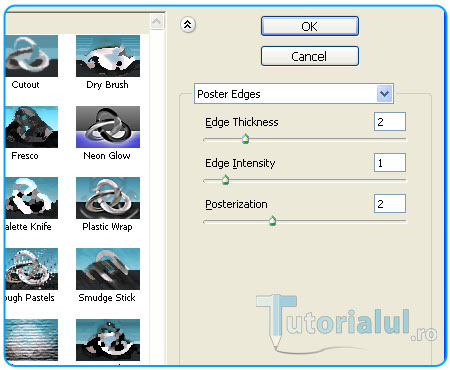The width and height of the screenshot is (450, 370).
Task: Click the Edge Intensity slider handle
Action: (226, 179)
